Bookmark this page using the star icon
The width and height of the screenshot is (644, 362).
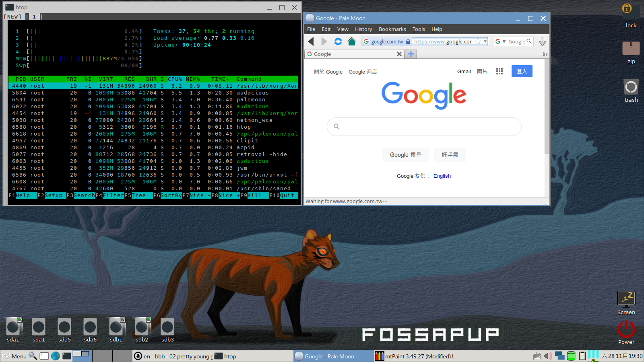pyautogui.click(x=478, y=41)
